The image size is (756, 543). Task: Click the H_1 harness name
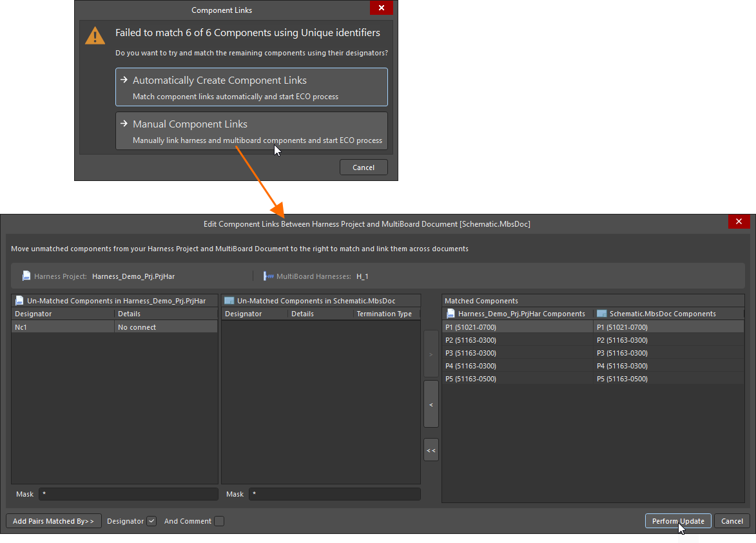[362, 276]
